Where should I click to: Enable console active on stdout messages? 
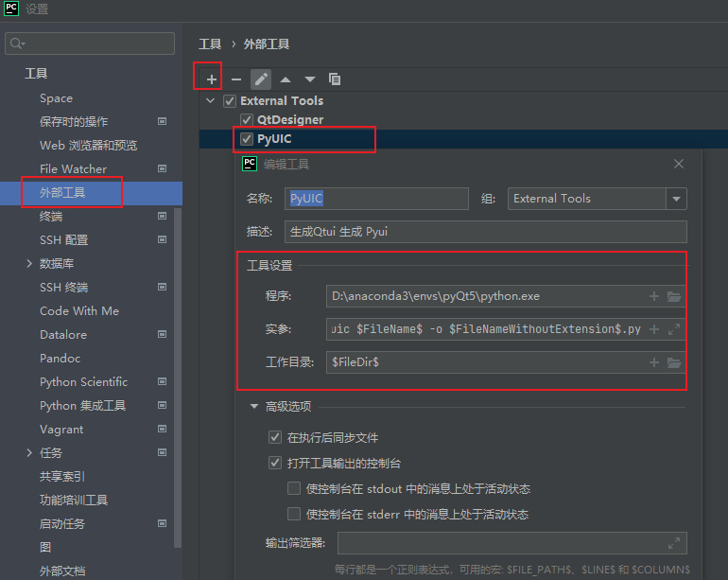[294, 488]
